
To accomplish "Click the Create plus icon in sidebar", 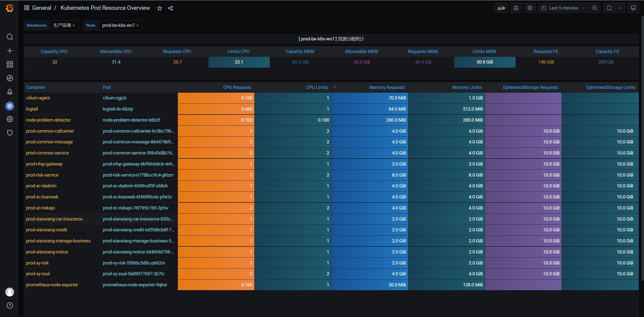I will pos(10,51).
